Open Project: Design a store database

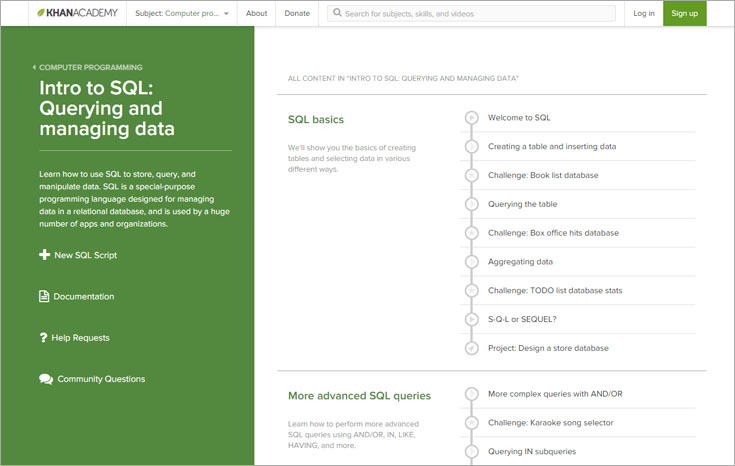coord(548,348)
